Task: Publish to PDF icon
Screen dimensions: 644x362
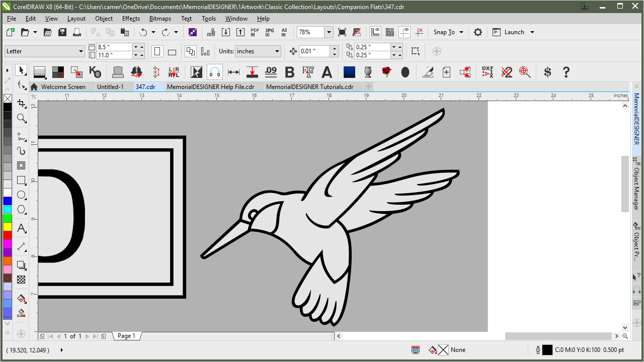Action: pyautogui.click(x=255, y=32)
